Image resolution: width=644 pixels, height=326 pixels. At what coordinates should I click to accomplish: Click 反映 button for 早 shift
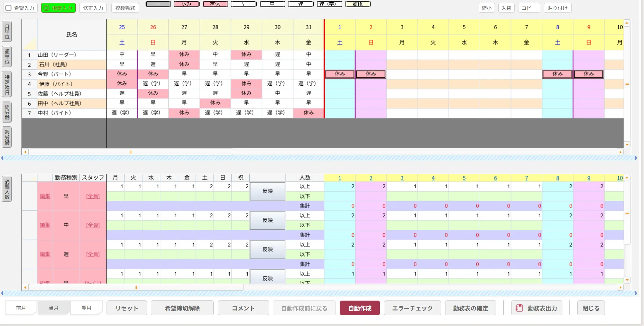(268, 191)
